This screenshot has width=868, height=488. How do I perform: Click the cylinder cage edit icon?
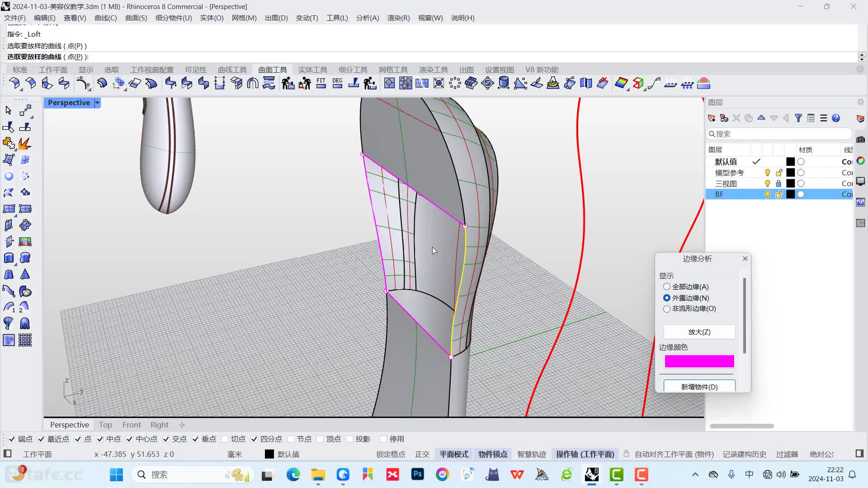coord(504,83)
